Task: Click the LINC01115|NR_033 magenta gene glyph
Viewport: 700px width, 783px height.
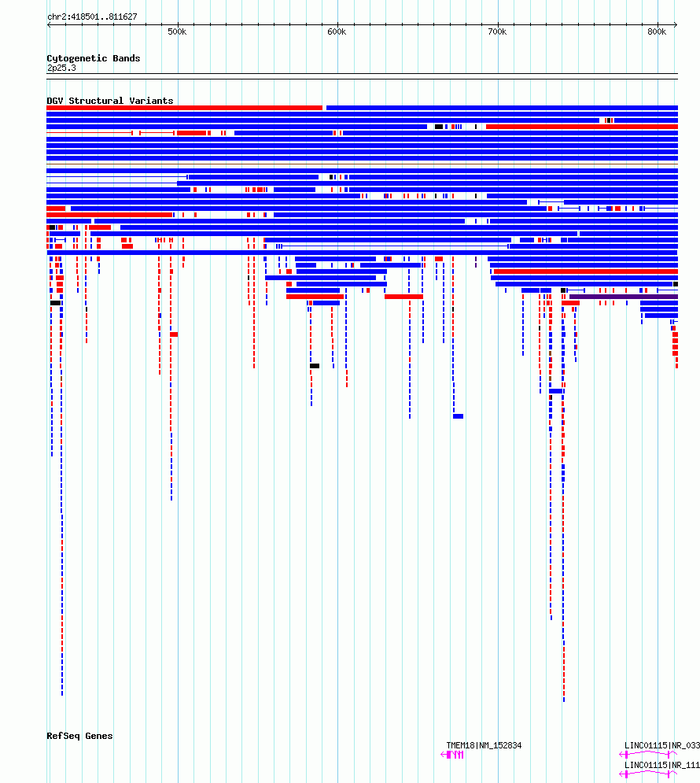Action: (x=648, y=755)
